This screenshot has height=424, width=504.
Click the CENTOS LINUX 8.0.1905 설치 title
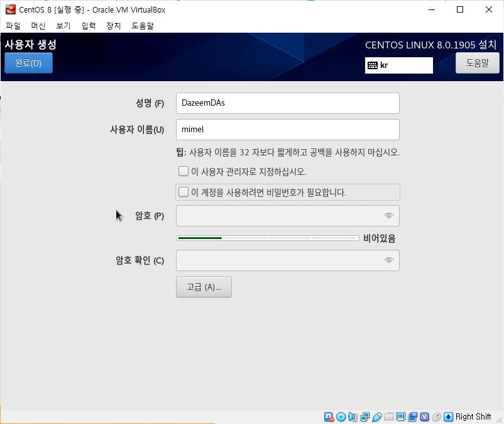(430, 45)
